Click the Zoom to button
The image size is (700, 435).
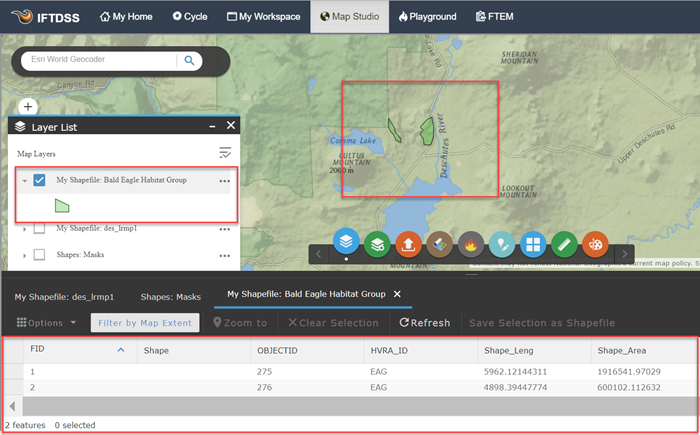point(240,322)
